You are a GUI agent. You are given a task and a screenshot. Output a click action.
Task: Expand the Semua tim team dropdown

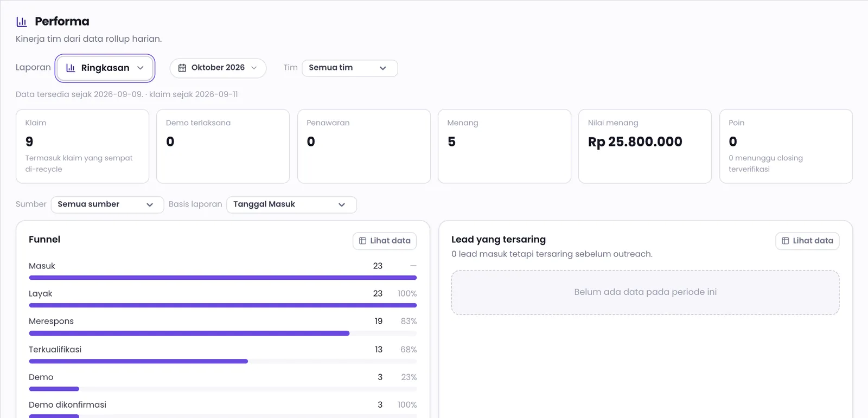[x=350, y=68]
